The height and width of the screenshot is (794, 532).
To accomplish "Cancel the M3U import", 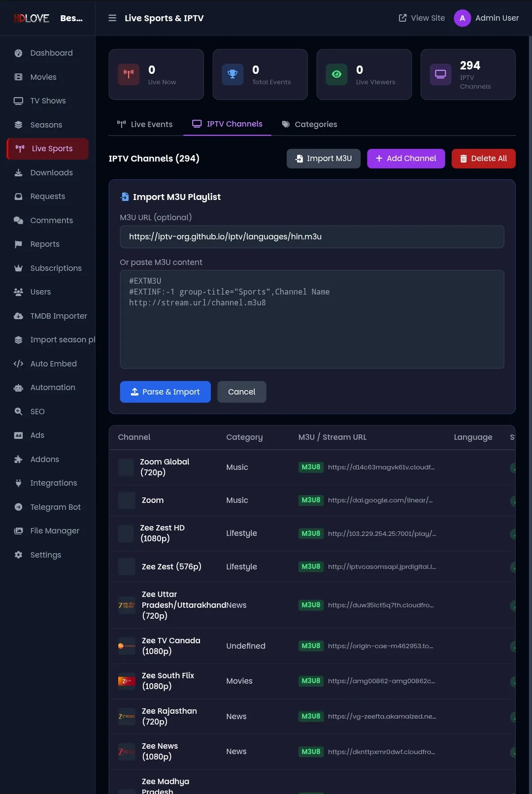I will coord(242,392).
